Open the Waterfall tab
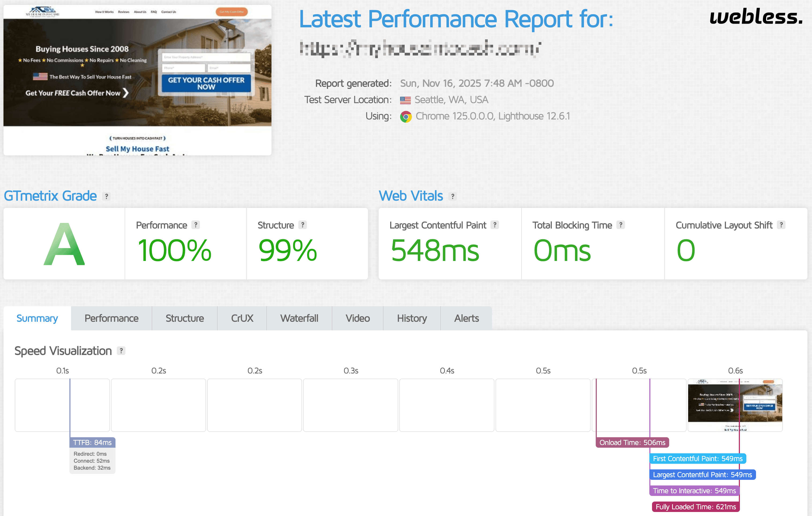The image size is (812, 516). pyautogui.click(x=299, y=318)
